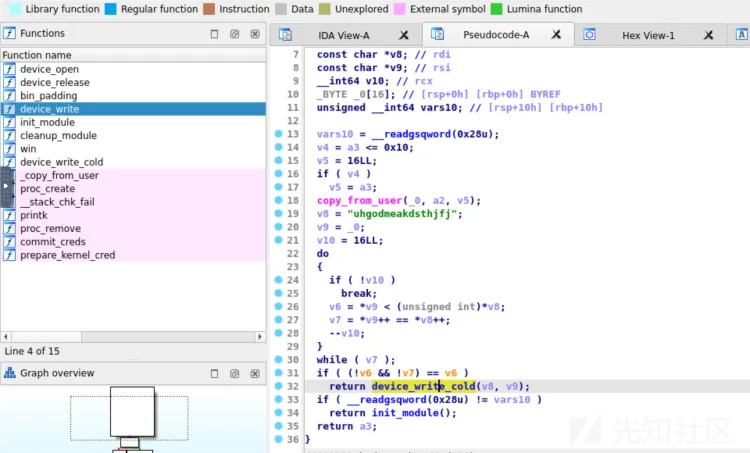The width and height of the screenshot is (750, 453).
Task: Click the Functions panel title icon
Action: pos(9,33)
